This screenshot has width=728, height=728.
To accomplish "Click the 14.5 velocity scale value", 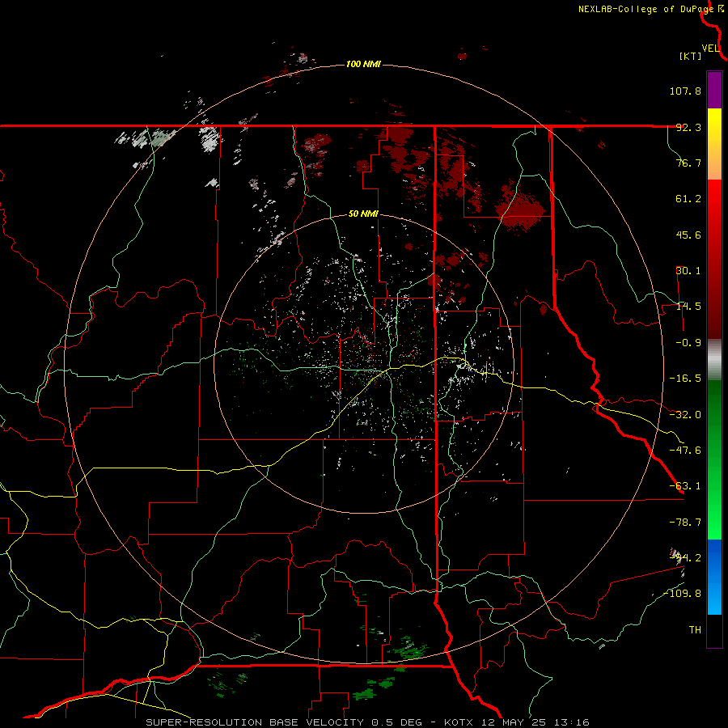I will (688, 307).
